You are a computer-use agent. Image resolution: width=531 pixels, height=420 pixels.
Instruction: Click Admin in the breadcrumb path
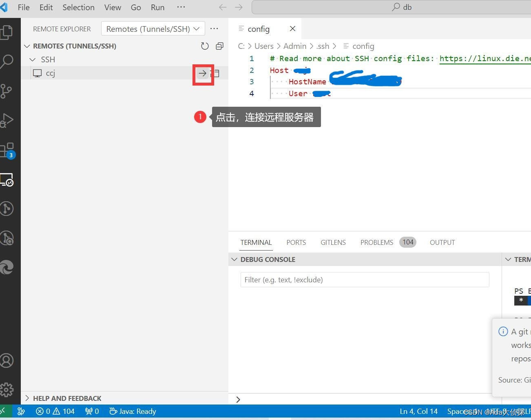coord(295,46)
